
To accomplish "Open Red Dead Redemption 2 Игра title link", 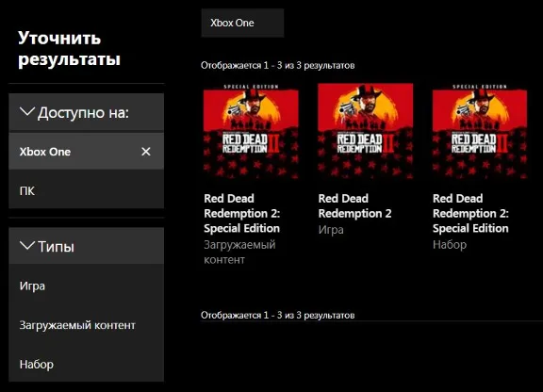I will point(354,205).
